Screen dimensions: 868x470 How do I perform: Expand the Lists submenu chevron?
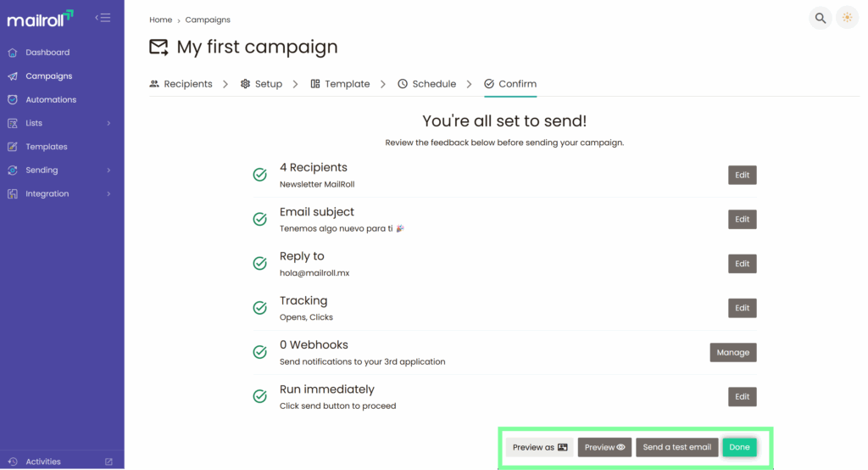108,123
